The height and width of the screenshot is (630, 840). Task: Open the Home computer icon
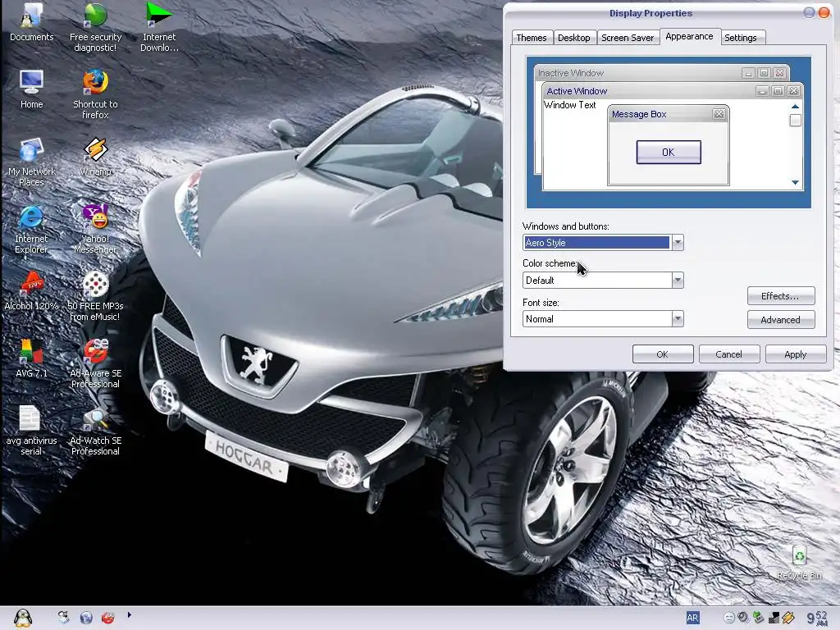tap(32, 89)
